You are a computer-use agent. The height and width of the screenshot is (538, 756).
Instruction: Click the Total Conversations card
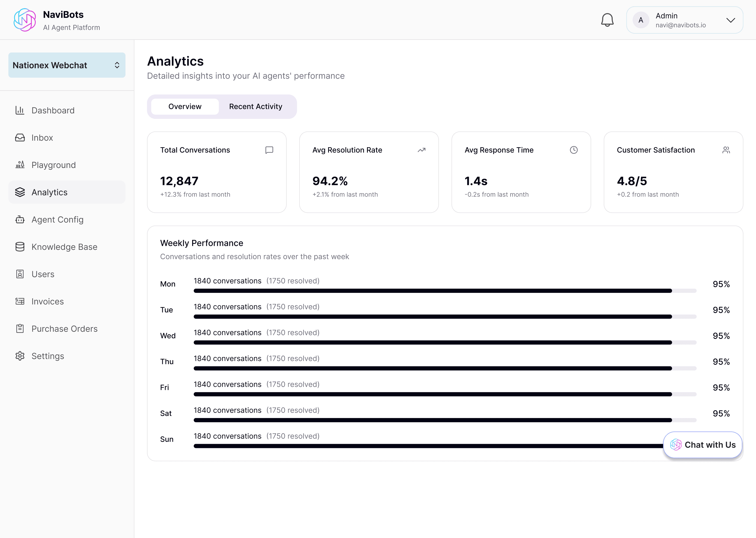click(x=217, y=172)
